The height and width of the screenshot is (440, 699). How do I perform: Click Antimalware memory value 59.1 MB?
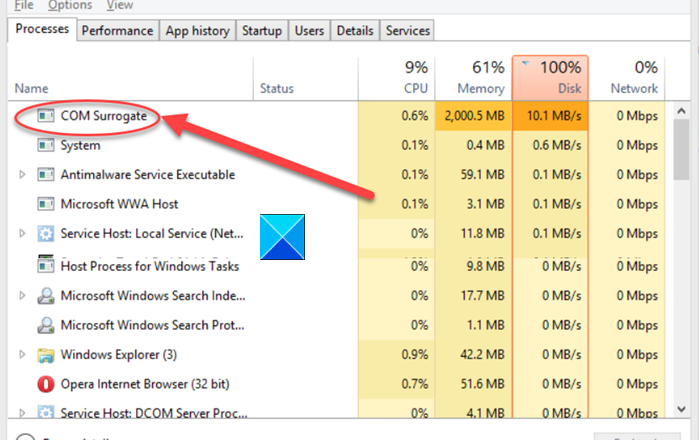click(x=482, y=175)
